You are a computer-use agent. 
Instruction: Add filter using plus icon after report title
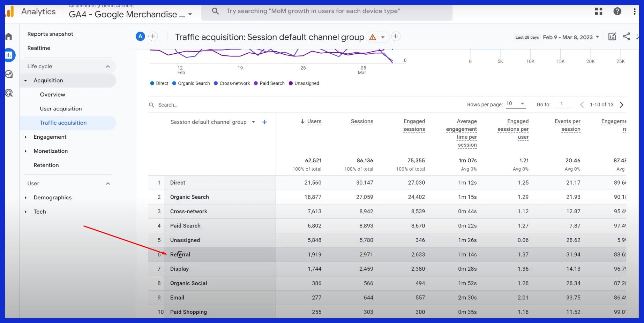[x=396, y=36]
